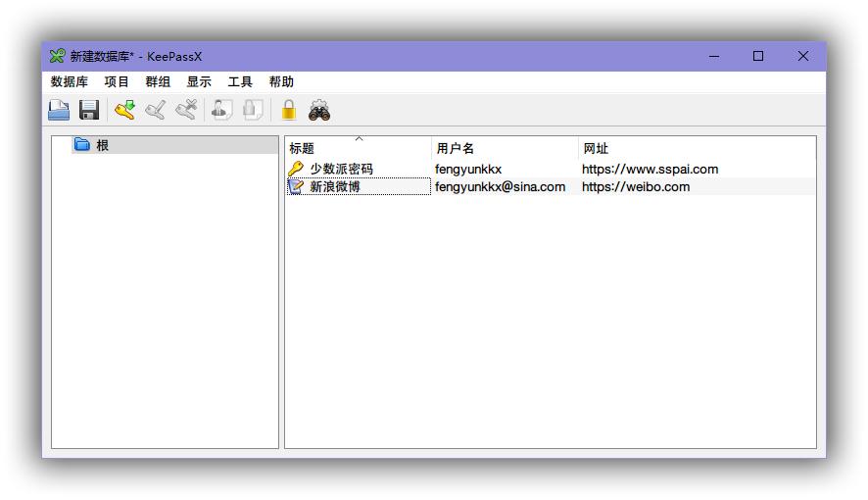Image resolution: width=868 pixels, height=500 pixels.
Task: Select the 根 group in tree
Action: 175,145
